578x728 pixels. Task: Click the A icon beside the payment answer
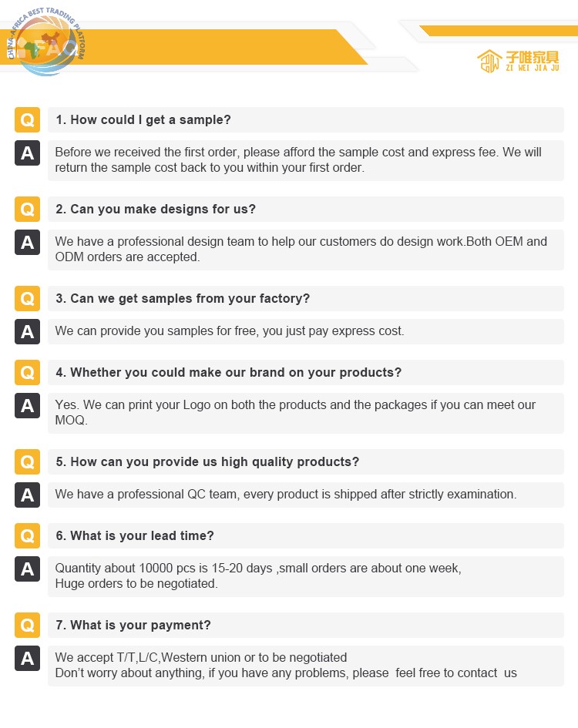click(x=28, y=658)
